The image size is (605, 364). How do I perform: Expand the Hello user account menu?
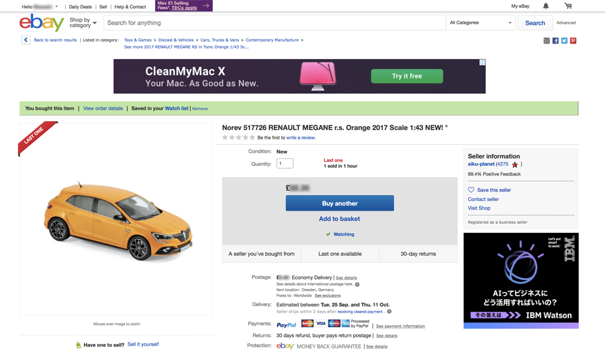point(40,6)
